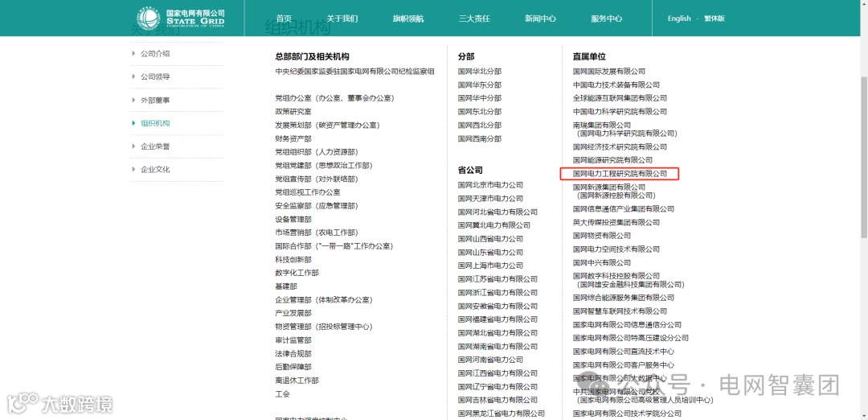Screen dimensions: 868x420
Task: Click 数字化工作部 department text
Action: pyautogui.click(x=297, y=273)
